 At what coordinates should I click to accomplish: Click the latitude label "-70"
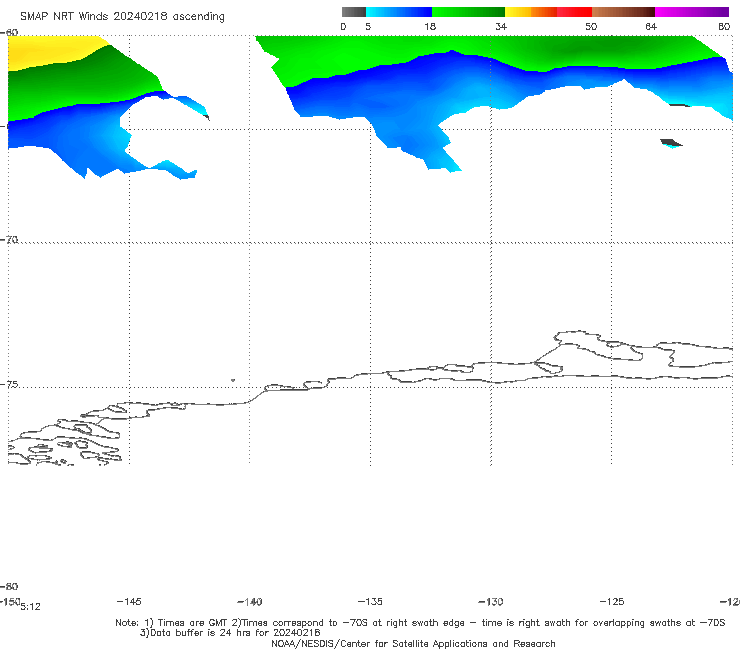tap(9, 240)
